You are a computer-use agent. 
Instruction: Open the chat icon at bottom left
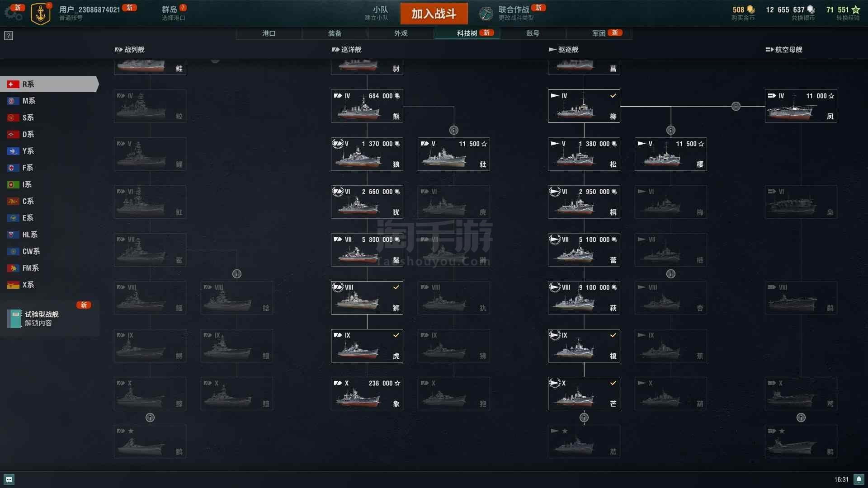(x=9, y=479)
